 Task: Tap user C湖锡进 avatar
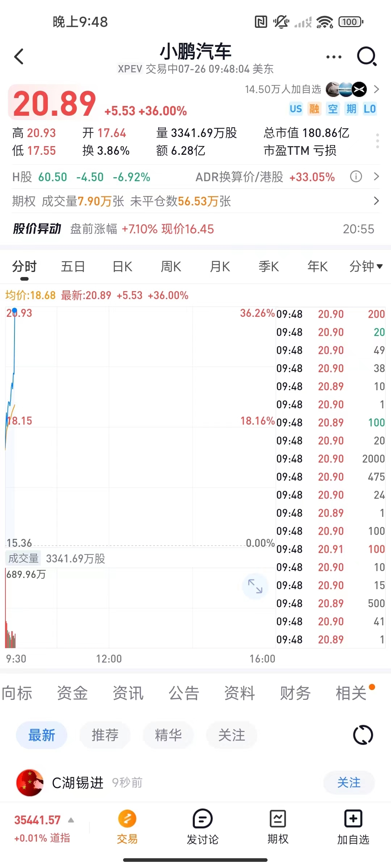point(30,783)
